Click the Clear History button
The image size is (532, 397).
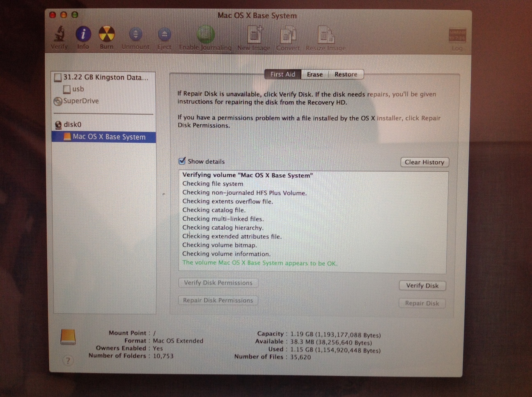[x=424, y=162]
